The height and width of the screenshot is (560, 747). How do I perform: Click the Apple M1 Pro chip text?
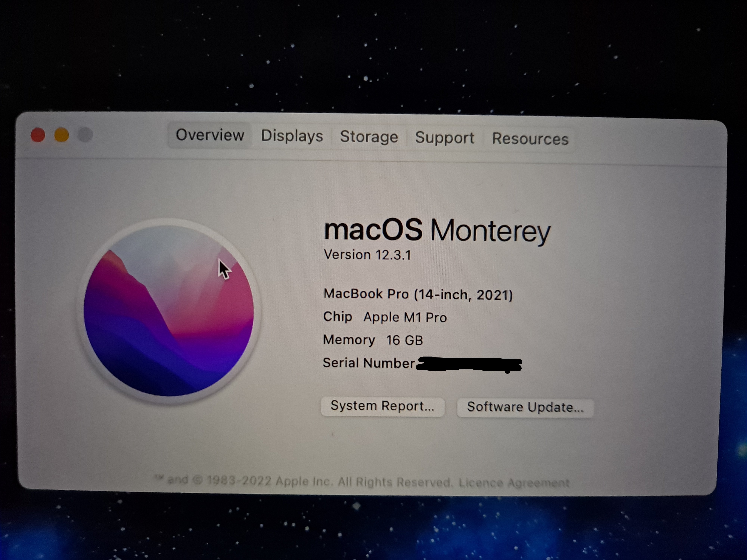pos(405,317)
